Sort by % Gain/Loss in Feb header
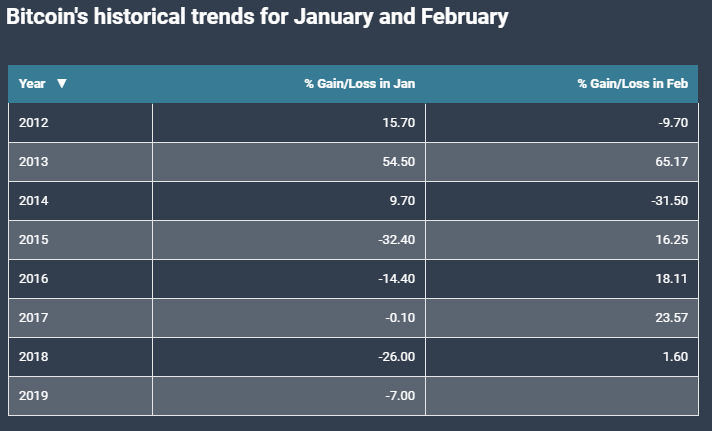 coord(632,84)
